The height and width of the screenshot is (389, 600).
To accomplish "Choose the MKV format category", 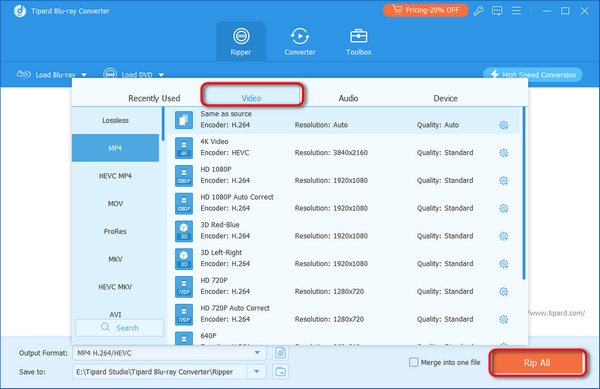I will 116,259.
